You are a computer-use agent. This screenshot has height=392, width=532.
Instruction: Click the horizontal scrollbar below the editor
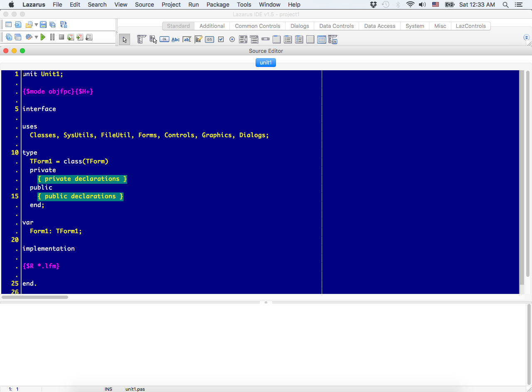click(35, 297)
